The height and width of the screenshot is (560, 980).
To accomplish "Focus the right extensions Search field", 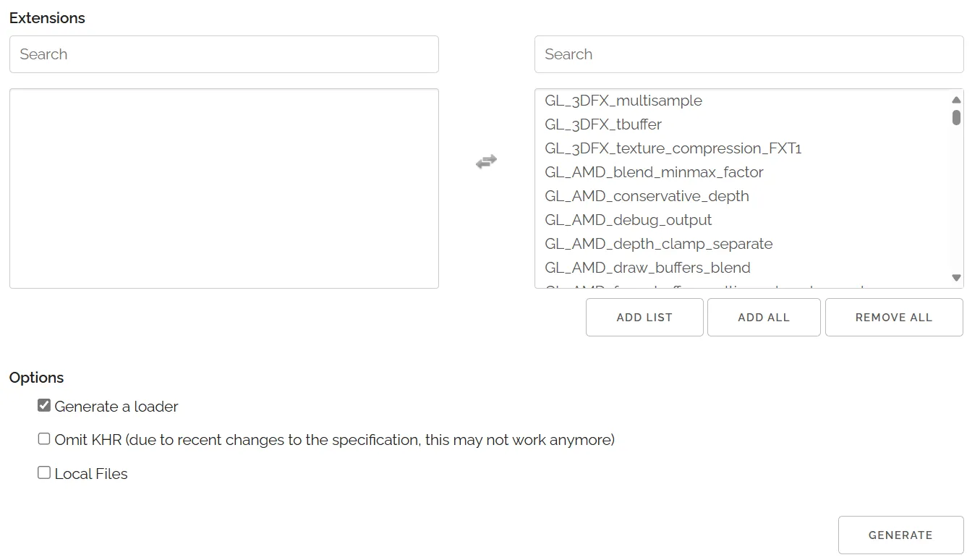I will (749, 54).
